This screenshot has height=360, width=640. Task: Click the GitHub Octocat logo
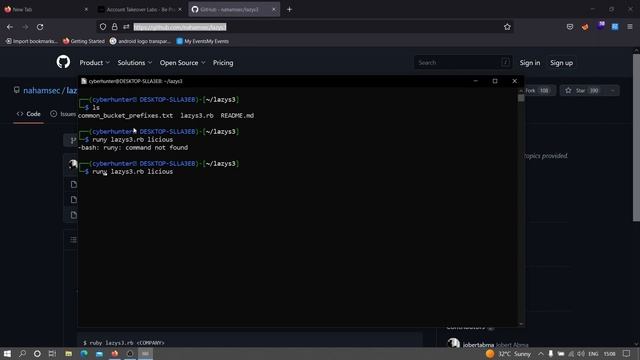pos(63,62)
